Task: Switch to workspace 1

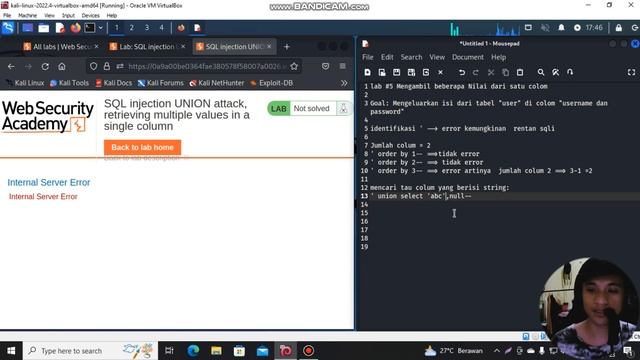Action: click(116, 28)
